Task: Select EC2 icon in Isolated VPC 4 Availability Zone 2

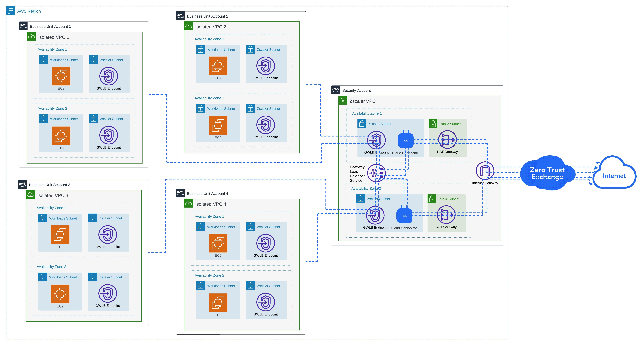Action: click(218, 303)
